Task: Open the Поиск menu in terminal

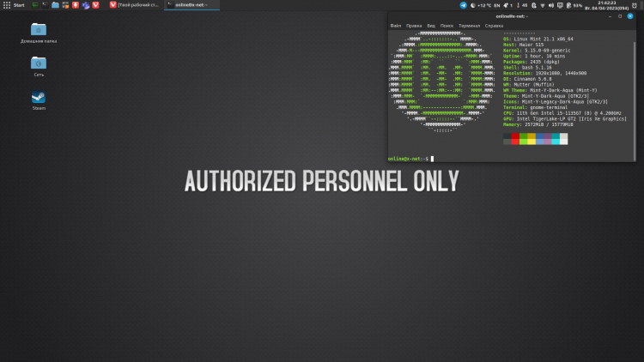Action: [447, 26]
